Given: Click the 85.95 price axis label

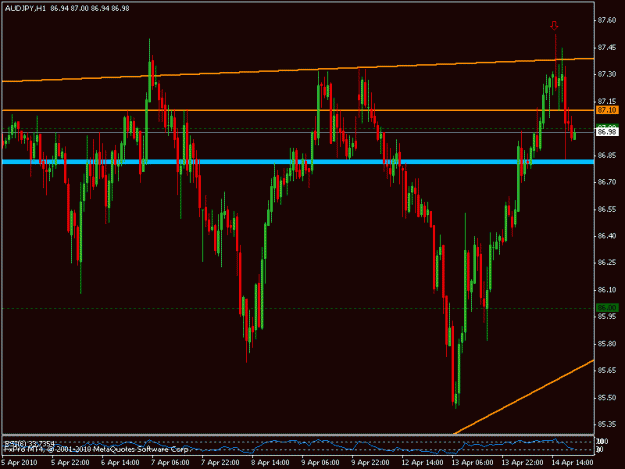Looking at the screenshot, I should (x=607, y=316).
